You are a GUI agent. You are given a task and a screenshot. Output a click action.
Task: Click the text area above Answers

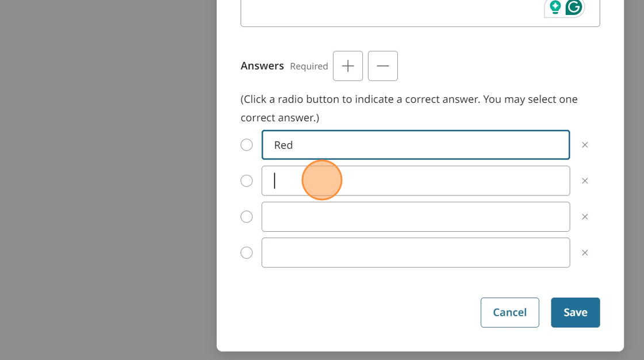point(391,13)
